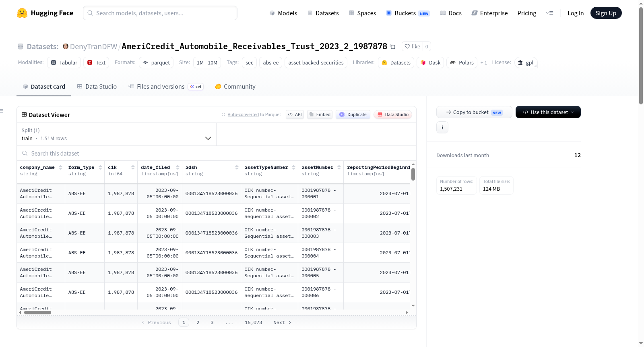Click the Search this dataset field
This screenshot has height=347, width=644.
tap(217, 153)
